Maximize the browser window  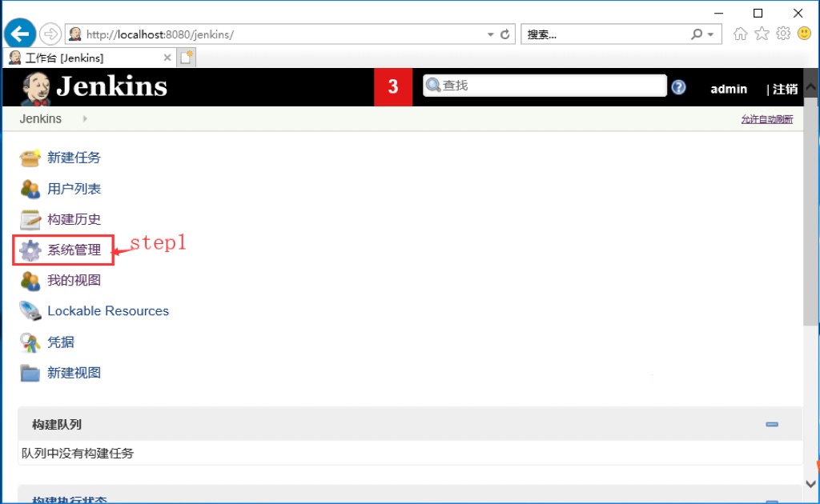point(758,13)
